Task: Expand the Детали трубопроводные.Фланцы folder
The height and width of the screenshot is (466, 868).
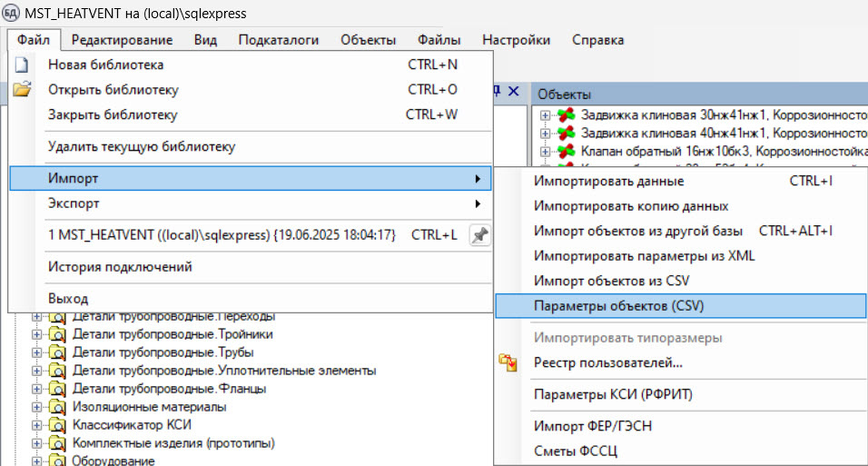Action: point(36,389)
